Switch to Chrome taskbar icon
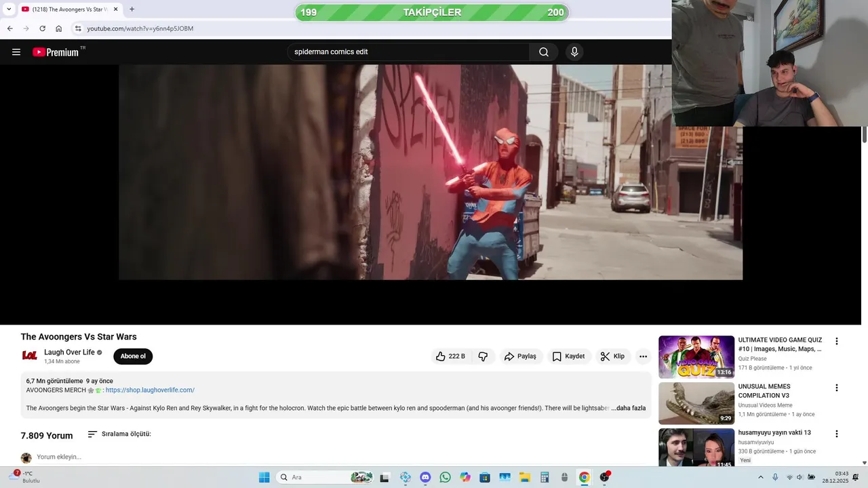 (584, 477)
